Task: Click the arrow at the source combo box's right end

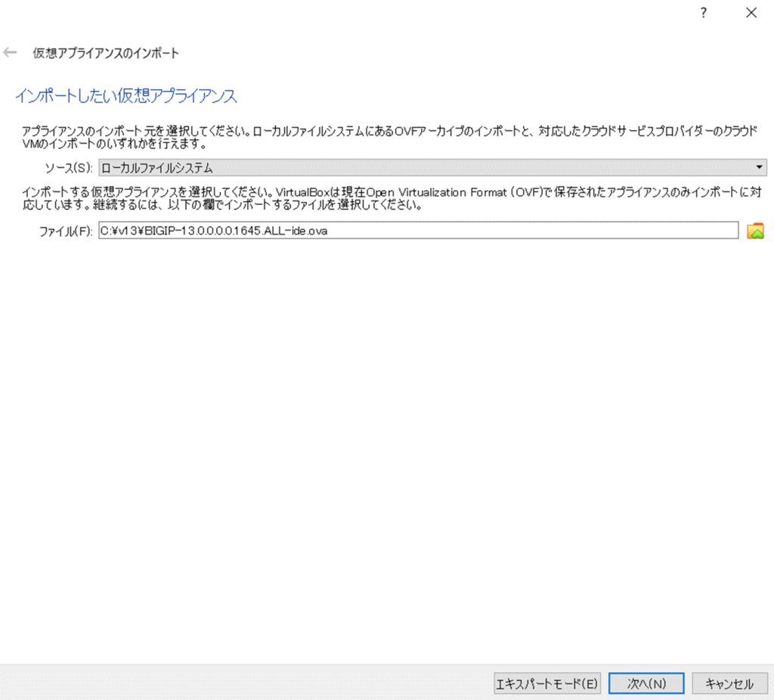Action: point(760,168)
